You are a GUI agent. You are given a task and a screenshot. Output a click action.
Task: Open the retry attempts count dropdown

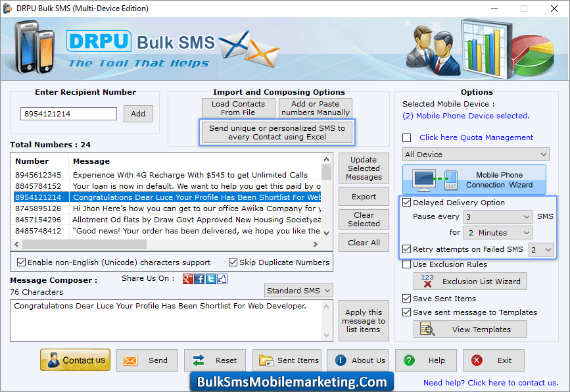pos(541,249)
